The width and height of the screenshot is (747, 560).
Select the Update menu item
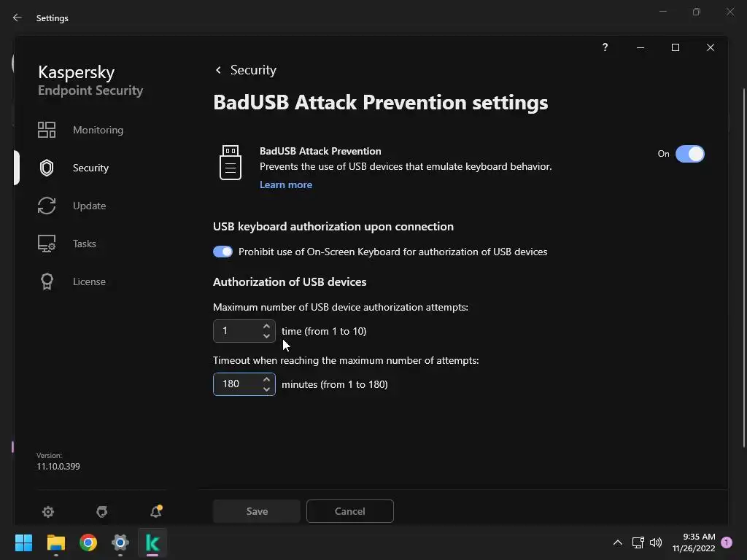click(89, 206)
